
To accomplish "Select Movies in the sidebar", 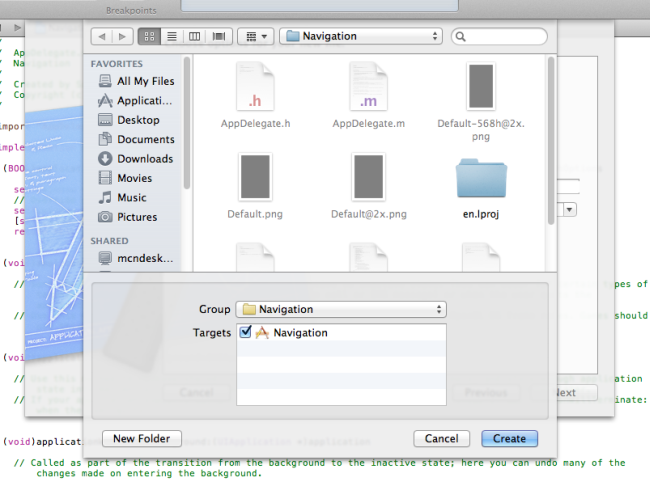I will (x=125, y=178).
